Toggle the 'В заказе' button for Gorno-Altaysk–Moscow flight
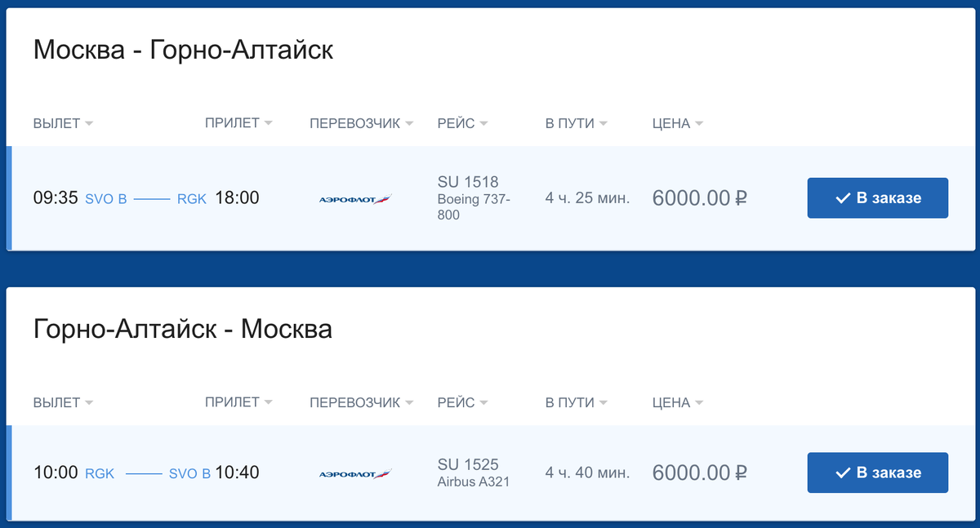The image size is (980, 528). tap(877, 473)
